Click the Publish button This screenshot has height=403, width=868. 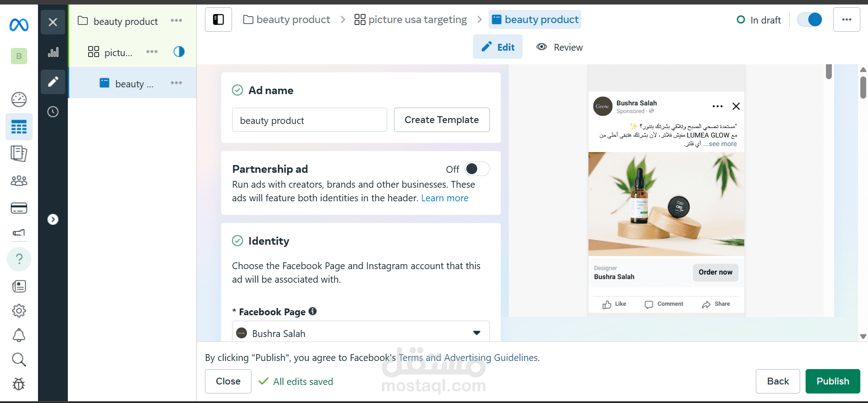click(833, 381)
